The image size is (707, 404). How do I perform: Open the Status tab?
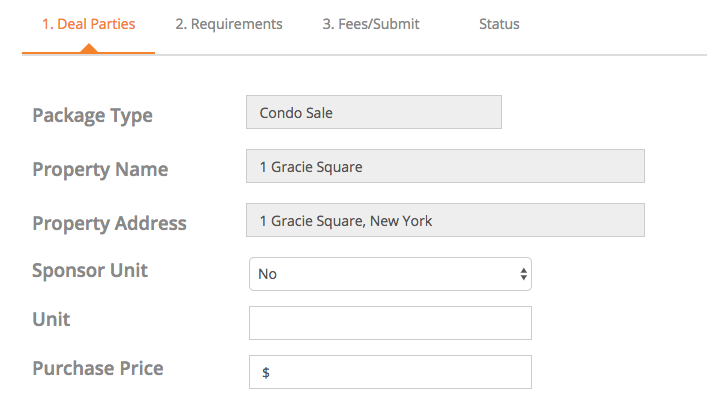pyautogui.click(x=499, y=24)
